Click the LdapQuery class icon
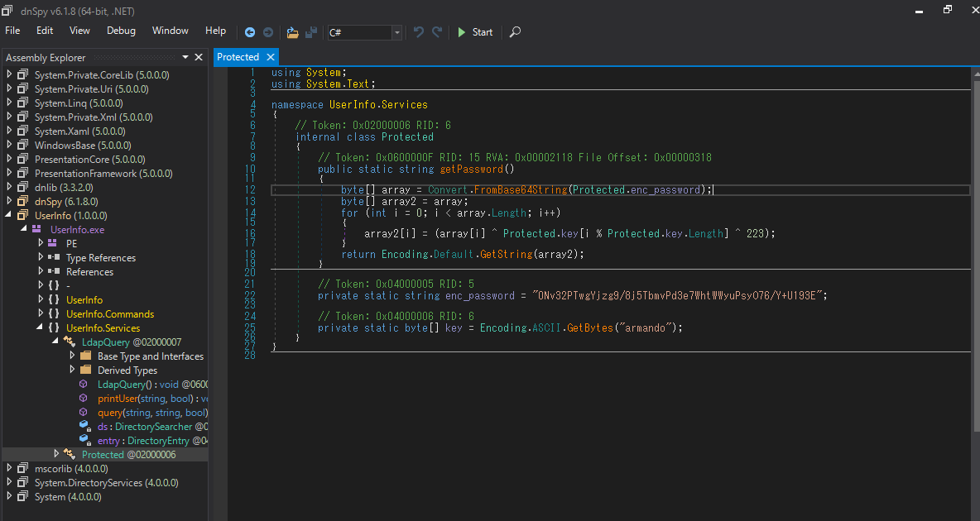 click(70, 342)
